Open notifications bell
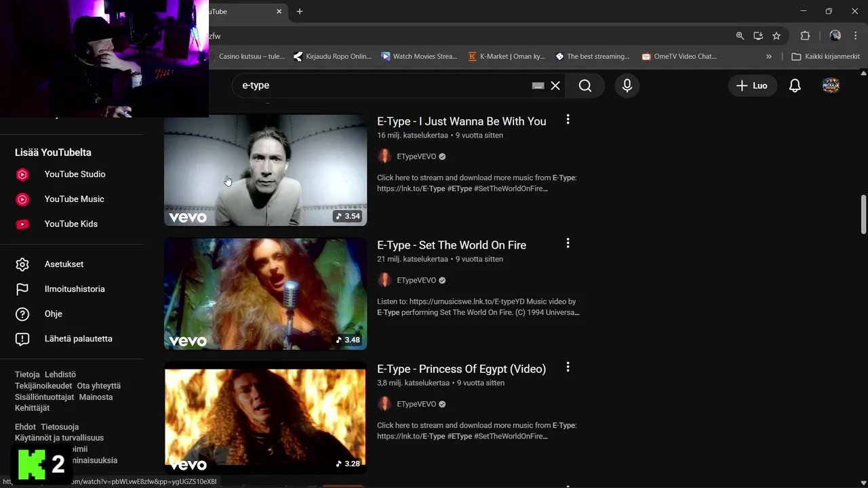Image resolution: width=868 pixels, height=488 pixels. click(795, 85)
